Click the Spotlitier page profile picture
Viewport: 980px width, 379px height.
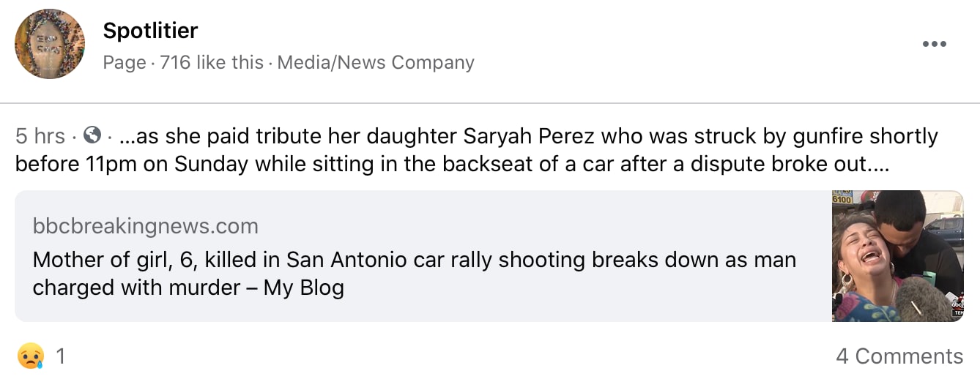click(x=50, y=44)
